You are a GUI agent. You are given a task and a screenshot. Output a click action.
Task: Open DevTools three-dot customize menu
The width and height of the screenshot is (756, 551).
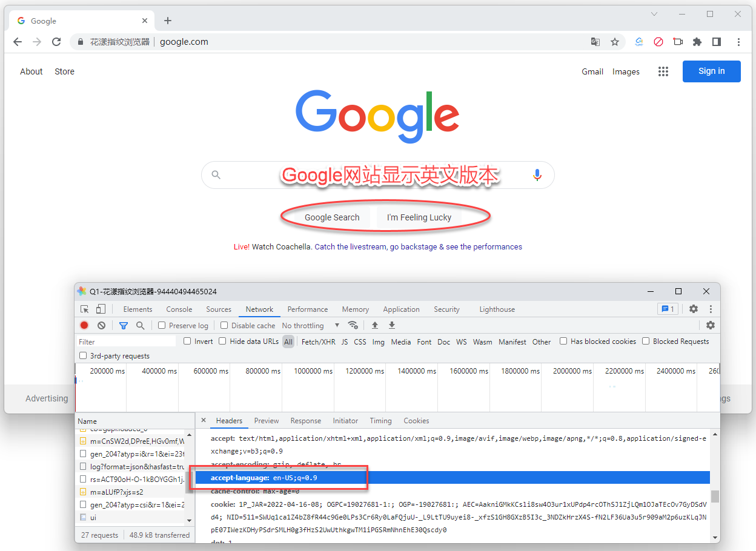coord(711,309)
